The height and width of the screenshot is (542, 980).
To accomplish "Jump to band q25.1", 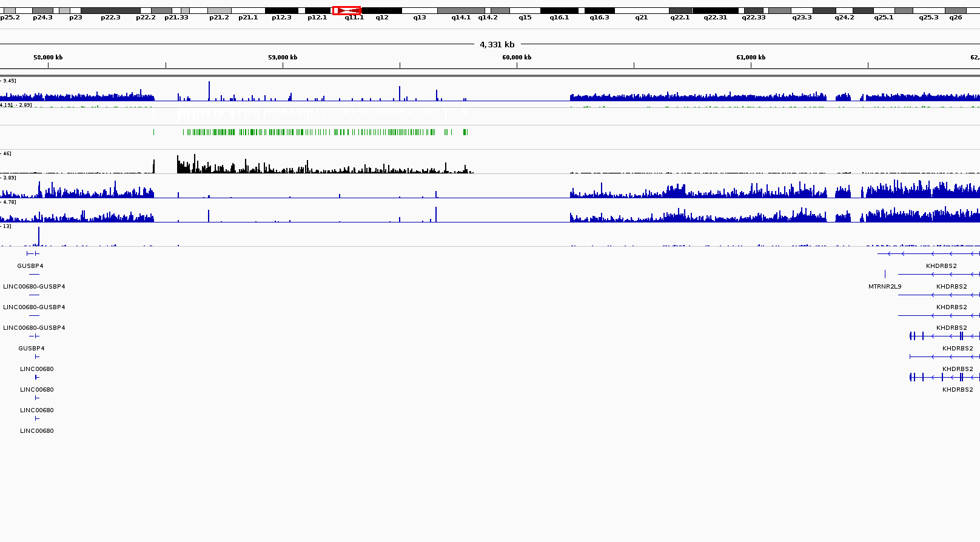I will click(884, 18).
